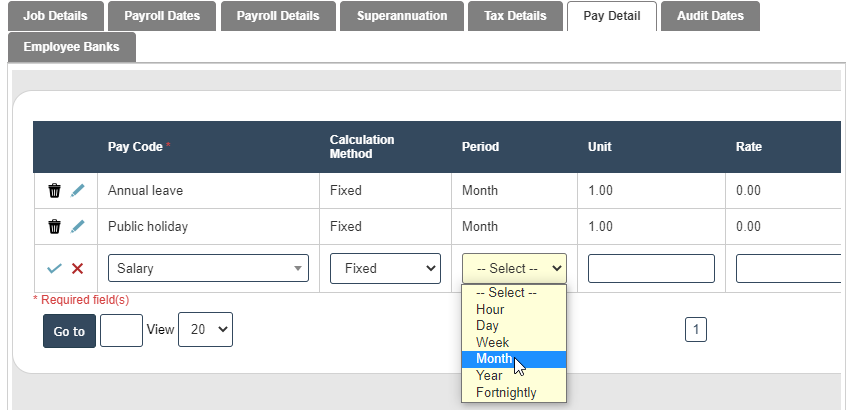
Task: Cancel the new row with red X
Action: click(77, 269)
